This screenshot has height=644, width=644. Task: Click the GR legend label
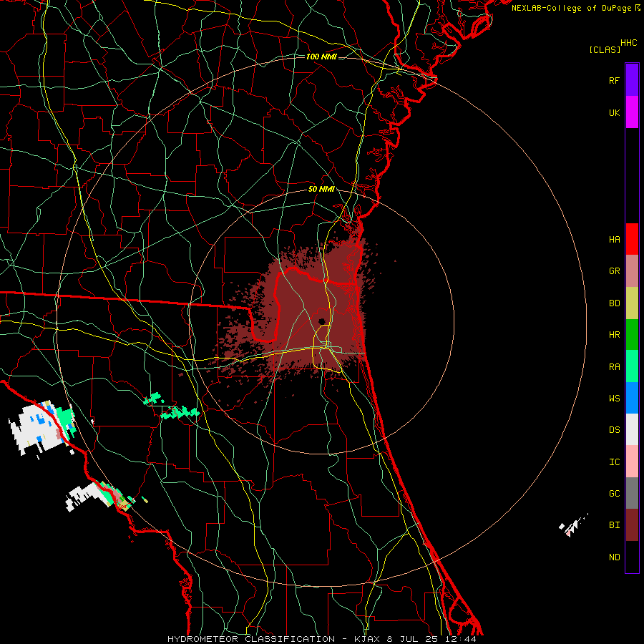pyautogui.click(x=615, y=271)
